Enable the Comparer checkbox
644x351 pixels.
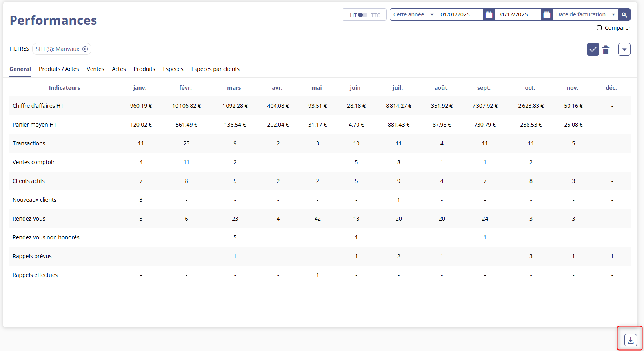599,28
